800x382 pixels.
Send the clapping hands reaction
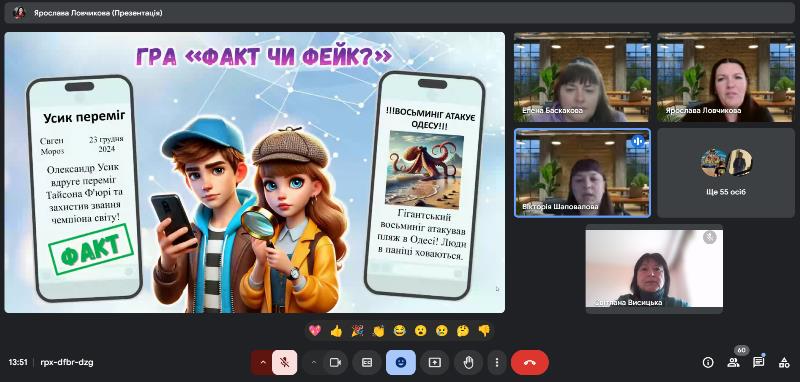point(379,331)
